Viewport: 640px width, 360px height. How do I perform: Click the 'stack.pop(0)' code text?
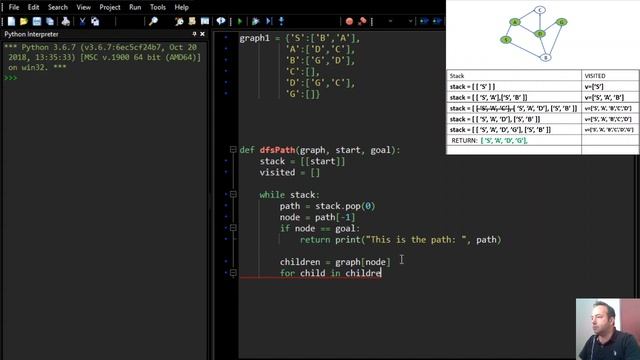coord(345,206)
